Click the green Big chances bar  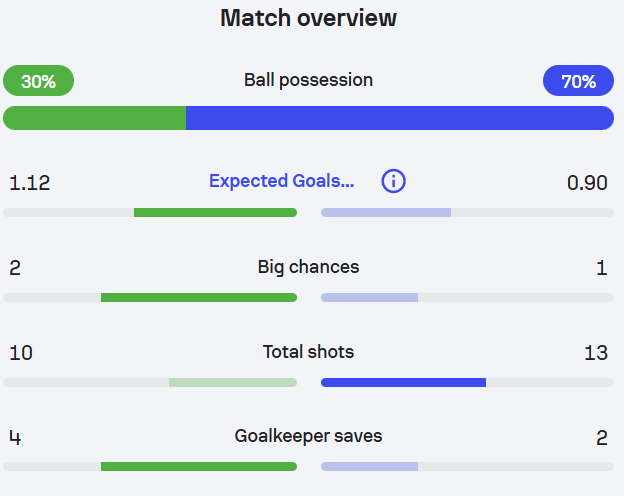tap(199, 297)
